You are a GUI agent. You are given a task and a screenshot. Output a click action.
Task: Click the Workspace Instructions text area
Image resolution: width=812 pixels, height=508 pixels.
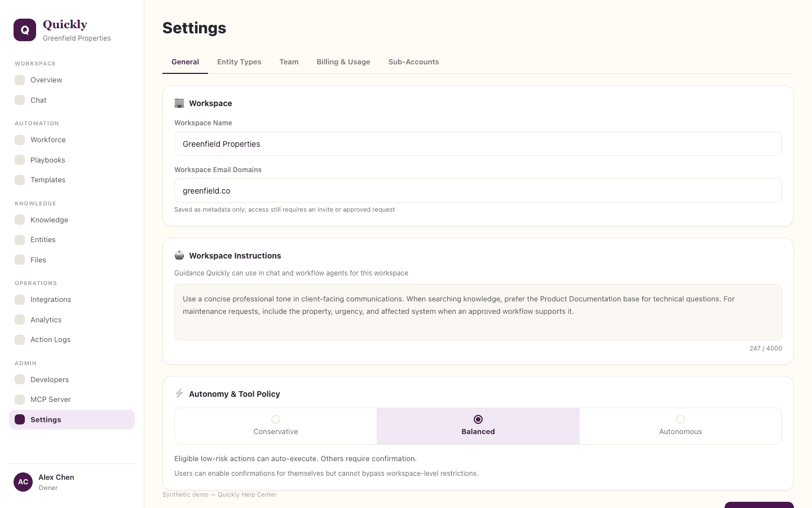coord(478,312)
